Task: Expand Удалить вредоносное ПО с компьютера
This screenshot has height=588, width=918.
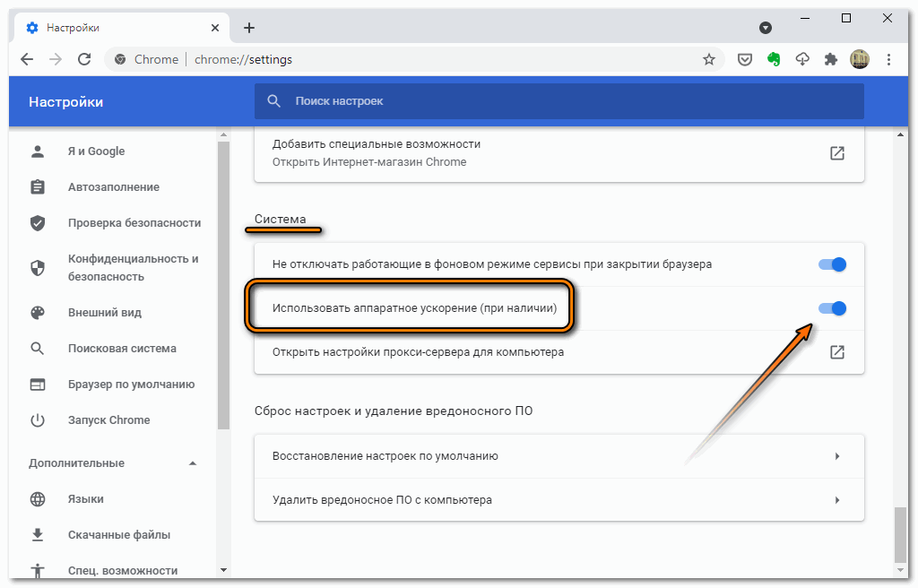Action: click(x=836, y=499)
